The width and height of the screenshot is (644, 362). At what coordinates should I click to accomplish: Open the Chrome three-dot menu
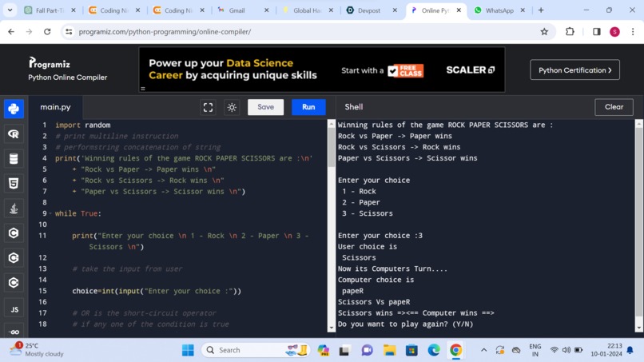pyautogui.click(x=633, y=32)
